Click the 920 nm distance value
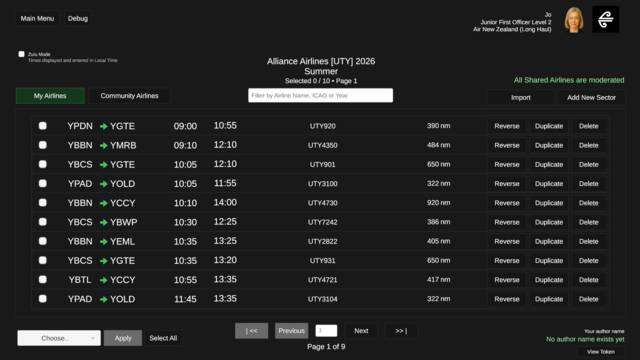This screenshot has width=640, height=360. coord(439,202)
